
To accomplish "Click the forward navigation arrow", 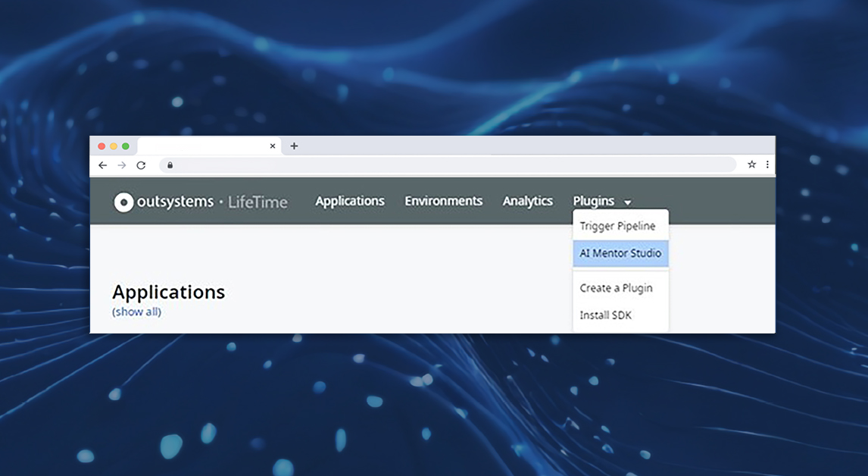I will pos(122,164).
